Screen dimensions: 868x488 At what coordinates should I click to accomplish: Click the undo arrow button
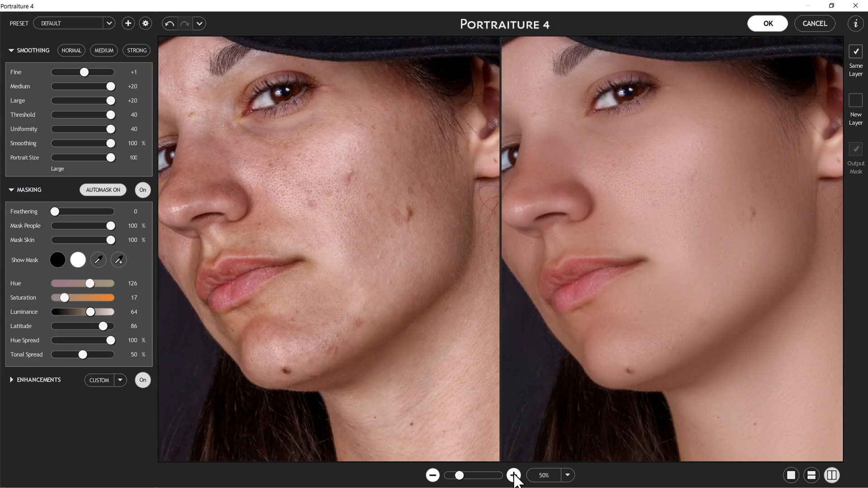coord(170,23)
